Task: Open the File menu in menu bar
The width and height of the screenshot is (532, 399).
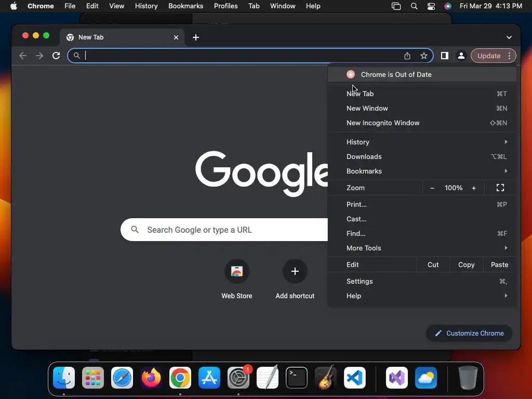Action: [70, 6]
